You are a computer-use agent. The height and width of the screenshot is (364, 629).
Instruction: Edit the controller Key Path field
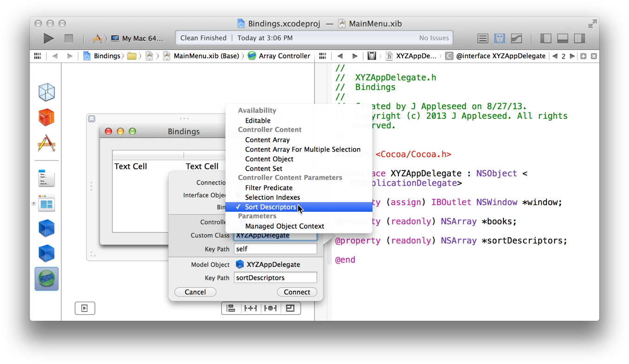275,249
